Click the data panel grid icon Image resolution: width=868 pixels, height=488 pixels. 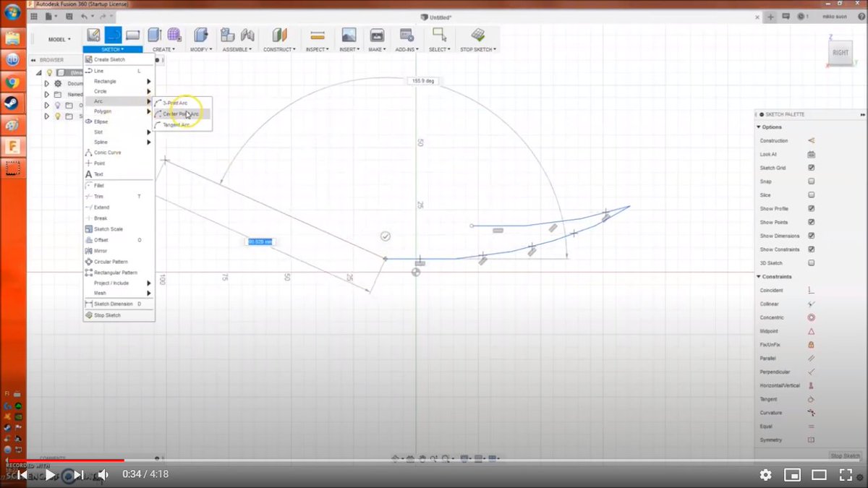[x=34, y=16]
